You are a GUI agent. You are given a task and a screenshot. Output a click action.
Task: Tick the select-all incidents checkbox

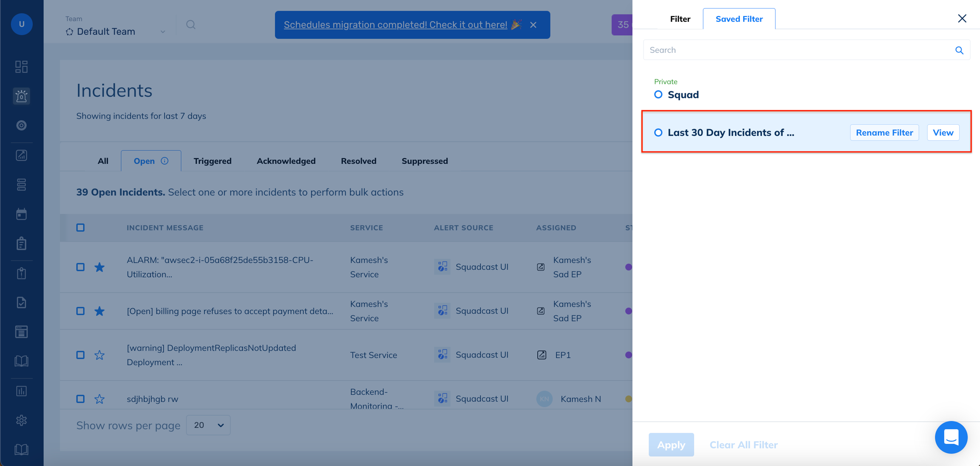(x=80, y=228)
